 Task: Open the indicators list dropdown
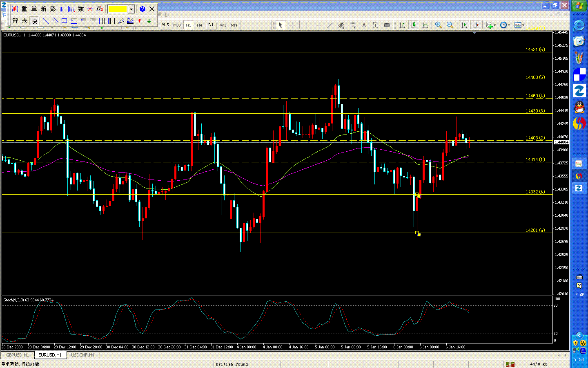[x=491, y=25]
